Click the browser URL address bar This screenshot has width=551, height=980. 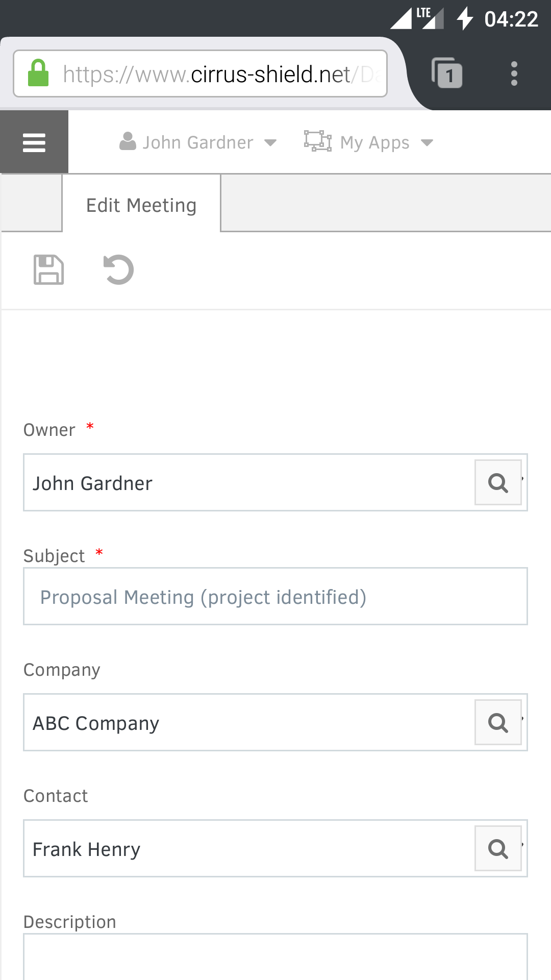(219, 74)
